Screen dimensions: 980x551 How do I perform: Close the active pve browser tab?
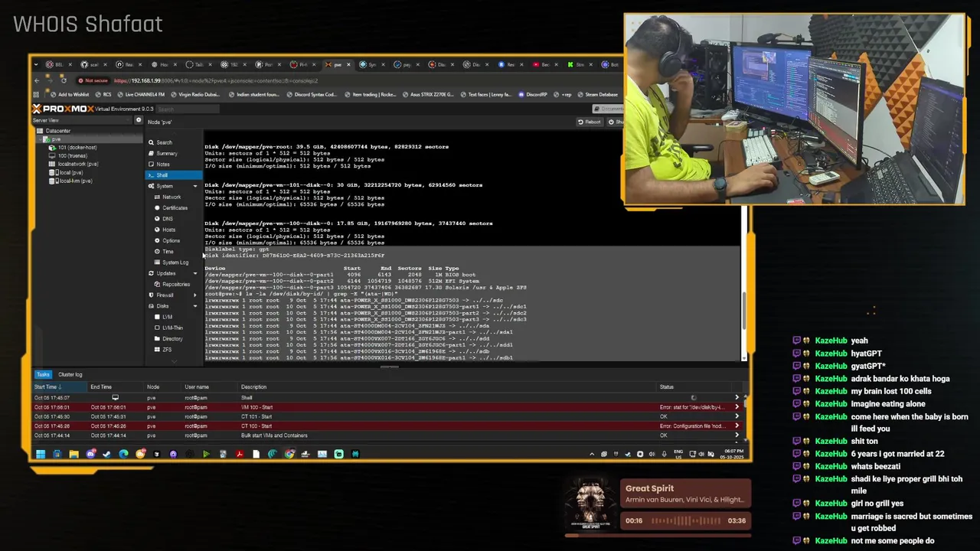350,64
